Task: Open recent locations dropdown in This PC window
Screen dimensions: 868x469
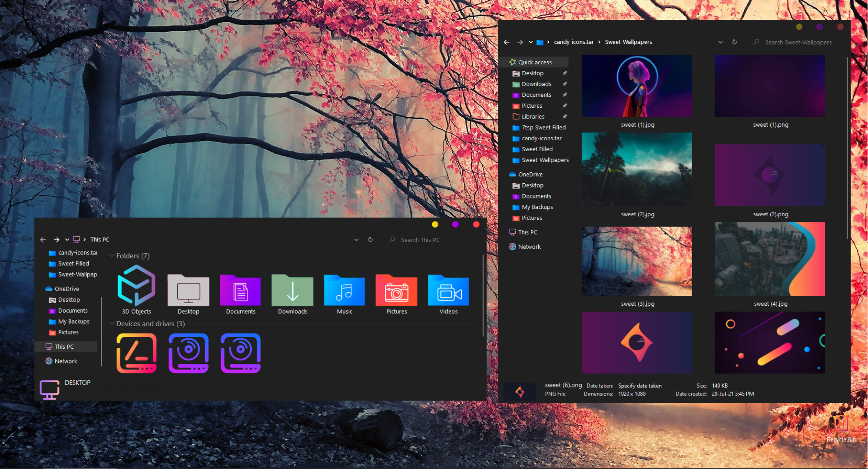Action: (67, 240)
